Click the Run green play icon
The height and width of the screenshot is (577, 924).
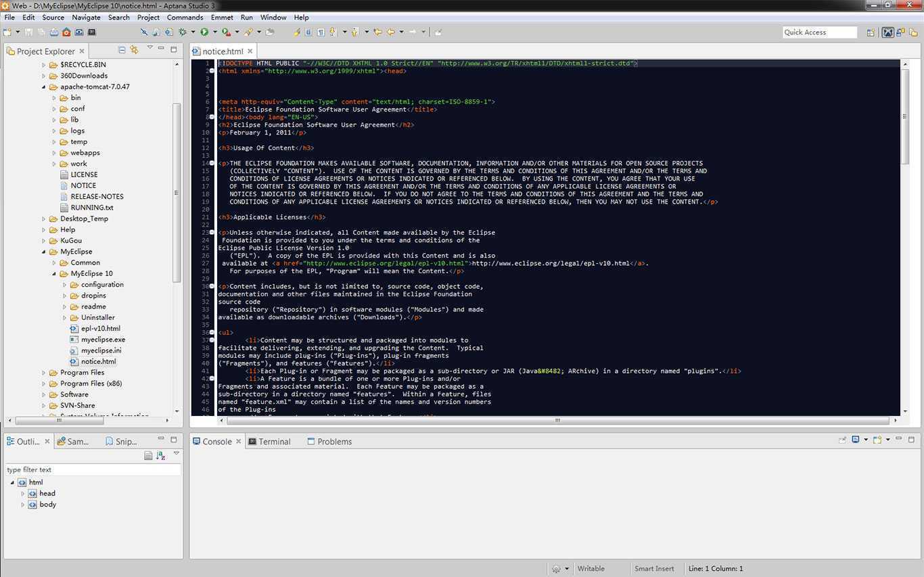[x=204, y=32]
